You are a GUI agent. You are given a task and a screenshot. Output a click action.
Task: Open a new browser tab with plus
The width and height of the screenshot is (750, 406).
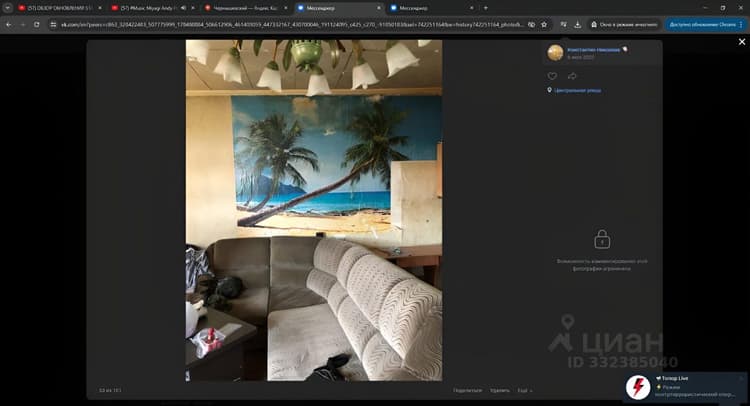coord(485,8)
